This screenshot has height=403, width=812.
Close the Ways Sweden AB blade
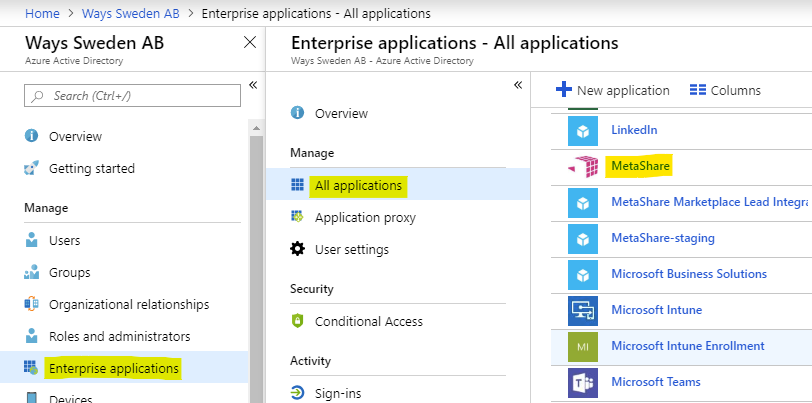pyautogui.click(x=250, y=42)
